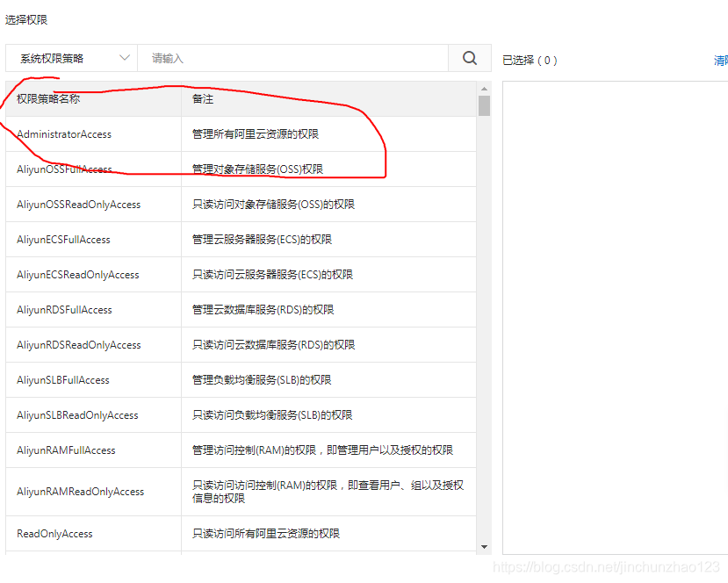Select the AliyunRAMFullAccess policy

[66, 450]
